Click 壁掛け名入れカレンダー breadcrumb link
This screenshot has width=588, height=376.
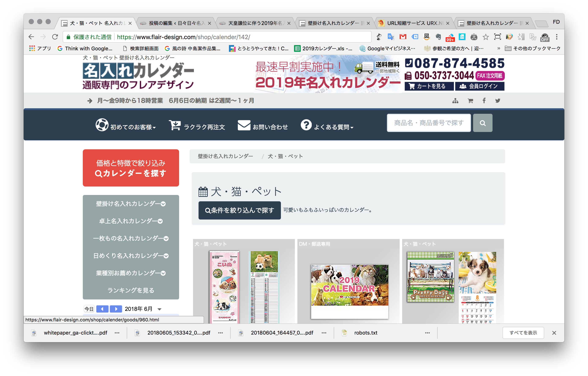(x=225, y=156)
